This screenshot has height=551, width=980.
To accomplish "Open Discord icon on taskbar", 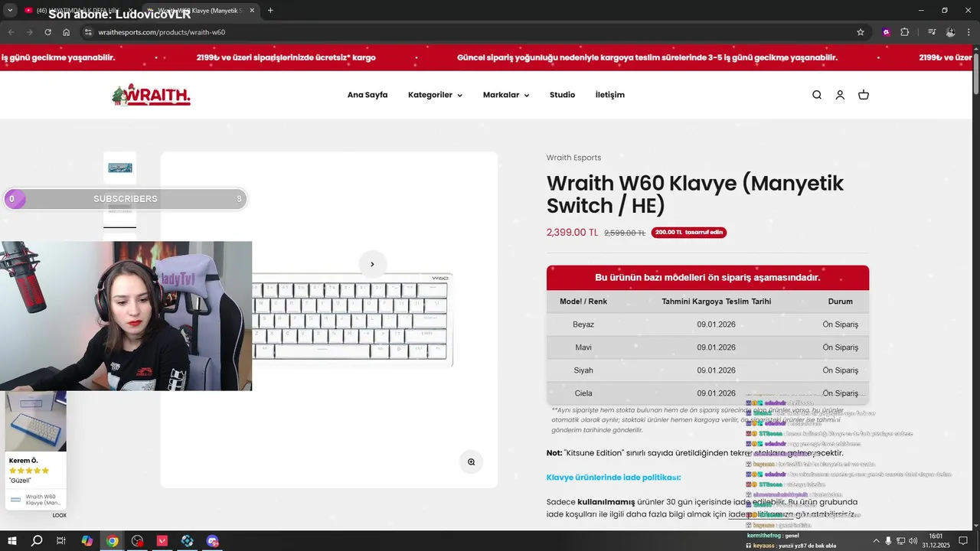I will point(212,541).
